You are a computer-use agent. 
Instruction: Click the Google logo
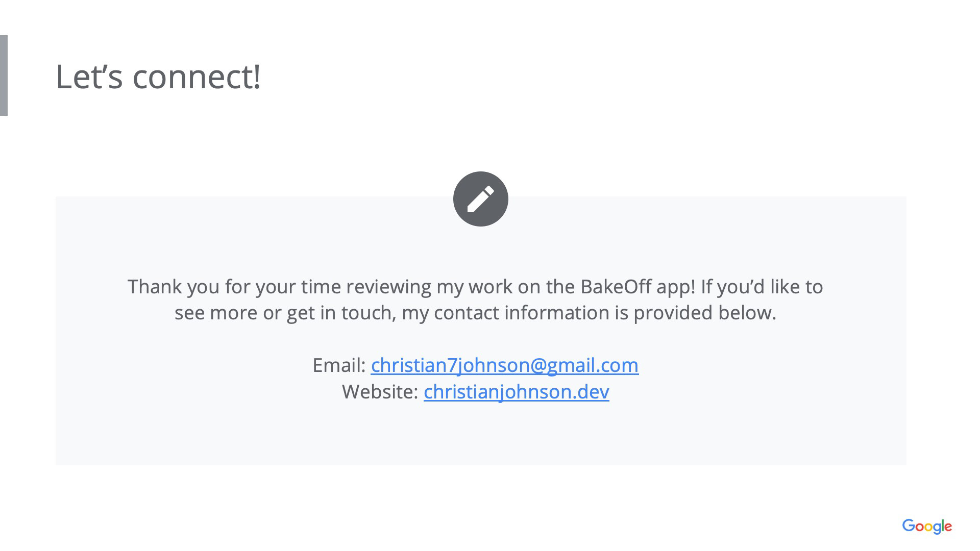tap(927, 527)
